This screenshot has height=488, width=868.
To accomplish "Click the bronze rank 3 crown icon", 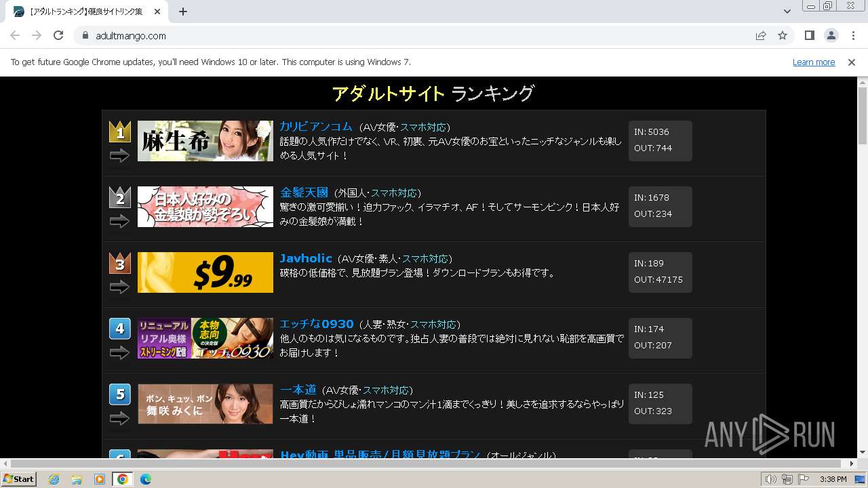I will tap(120, 262).
